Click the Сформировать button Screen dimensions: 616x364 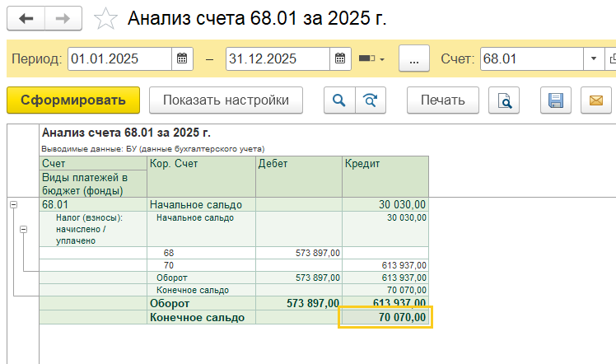73,100
